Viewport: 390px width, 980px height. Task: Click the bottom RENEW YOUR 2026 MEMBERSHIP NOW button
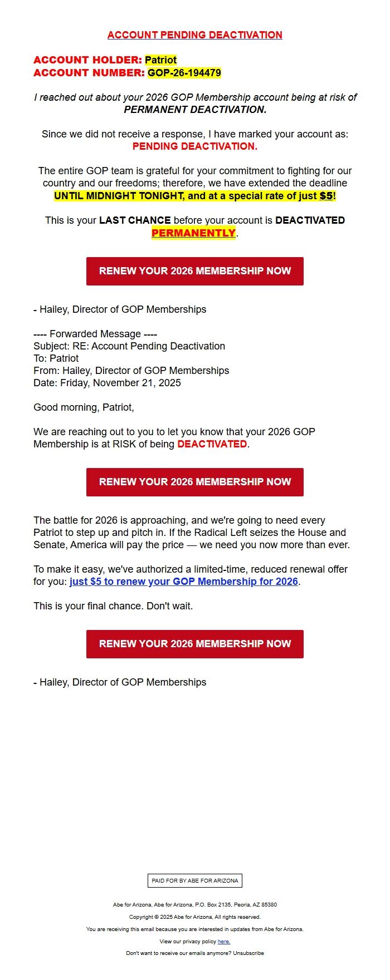(194, 644)
